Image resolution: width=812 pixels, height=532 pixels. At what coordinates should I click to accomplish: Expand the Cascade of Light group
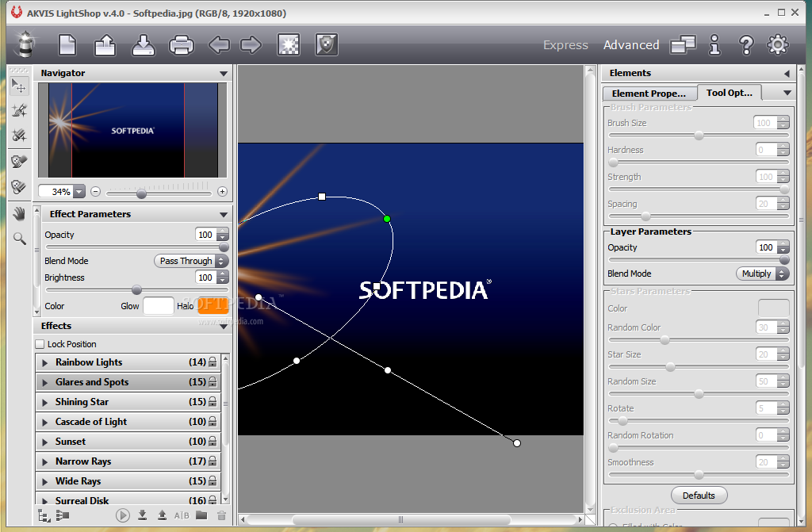click(x=44, y=422)
